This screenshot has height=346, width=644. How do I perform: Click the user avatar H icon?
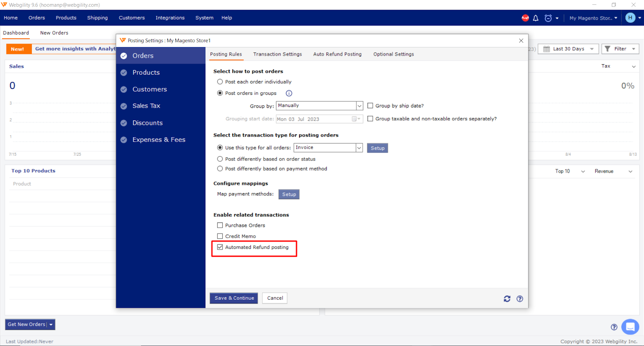[x=630, y=18]
